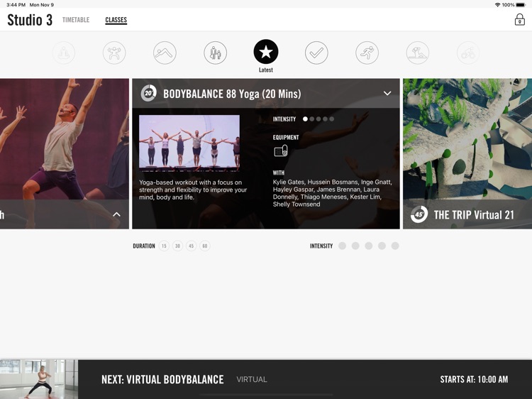The width and height of the screenshot is (532, 399).
Task: Open the BODYBALANCE 88 Yoga title
Action: click(232, 94)
